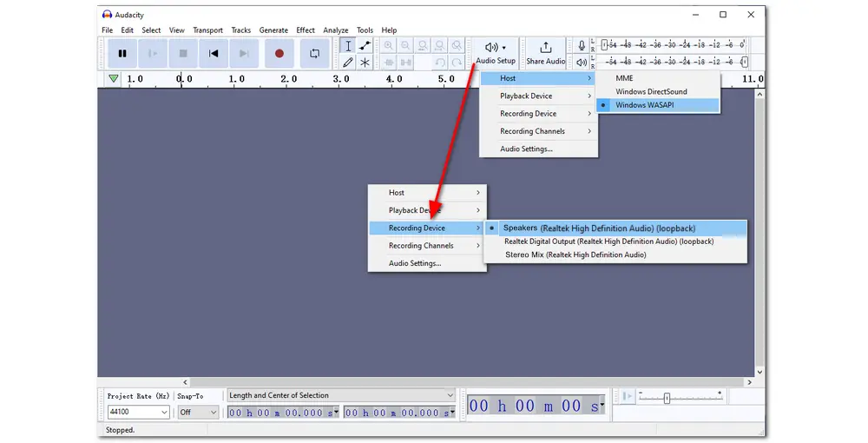Click the Audacity headphones logo in title bar
Screen dimensions: 868x443
coord(108,15)
